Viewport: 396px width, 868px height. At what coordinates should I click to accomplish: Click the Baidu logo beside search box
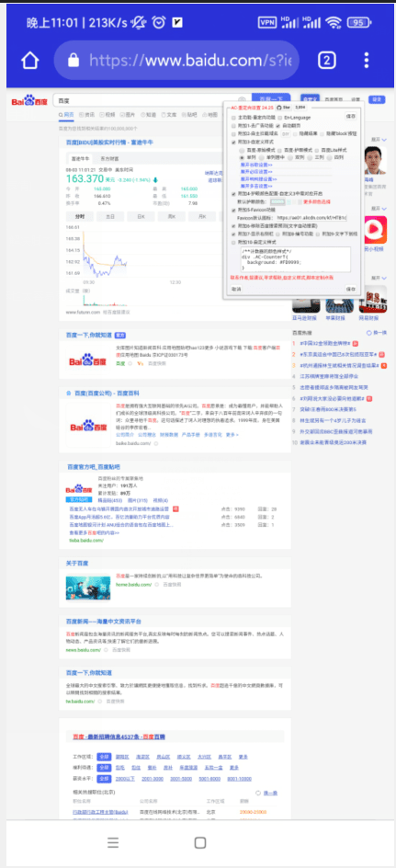(30, 101)
